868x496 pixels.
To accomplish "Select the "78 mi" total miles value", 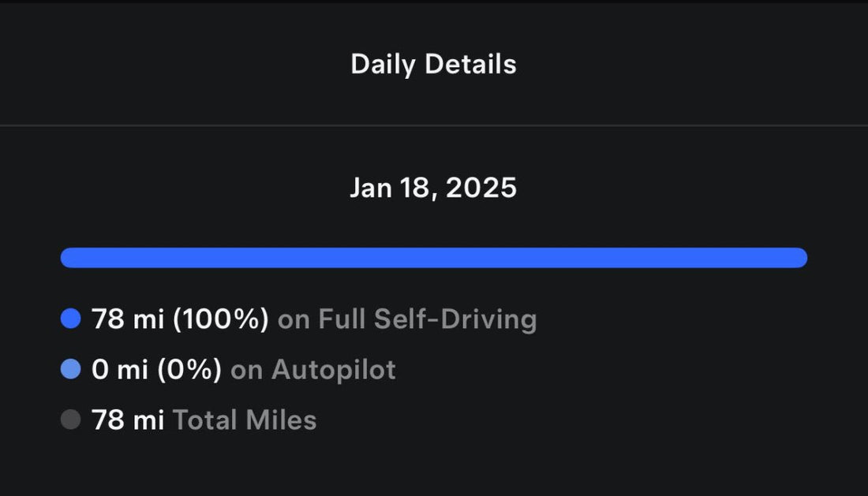I will click(x=128, y=420).
